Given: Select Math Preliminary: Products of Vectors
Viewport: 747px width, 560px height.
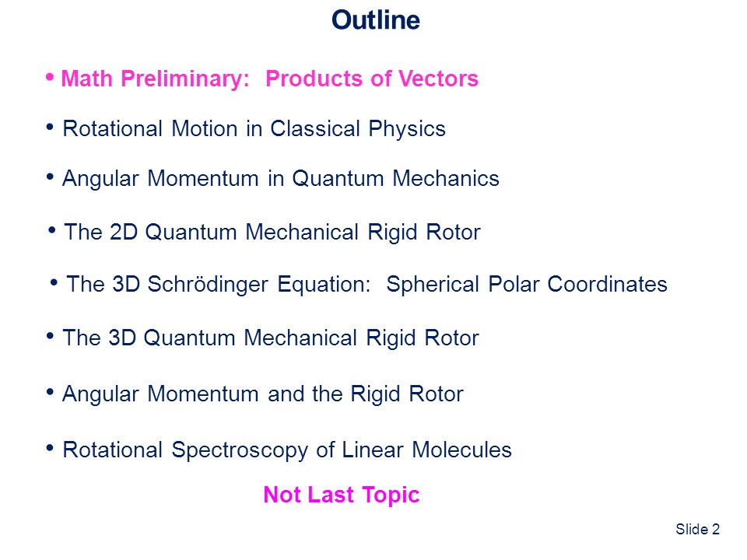Looking at the screenshot, I should click(x=270, y=79).
